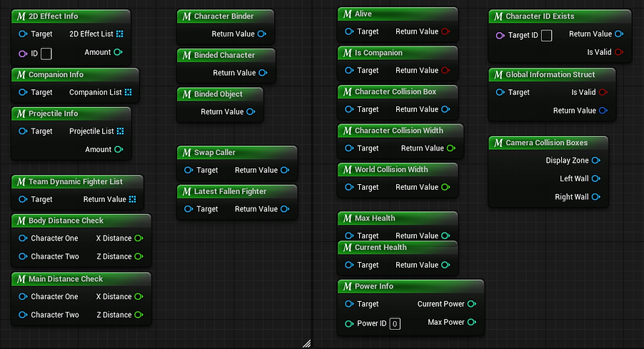Click the Amount pin on Projectile Info node
This screenshot has width=644, height=349.
(119, 149)
